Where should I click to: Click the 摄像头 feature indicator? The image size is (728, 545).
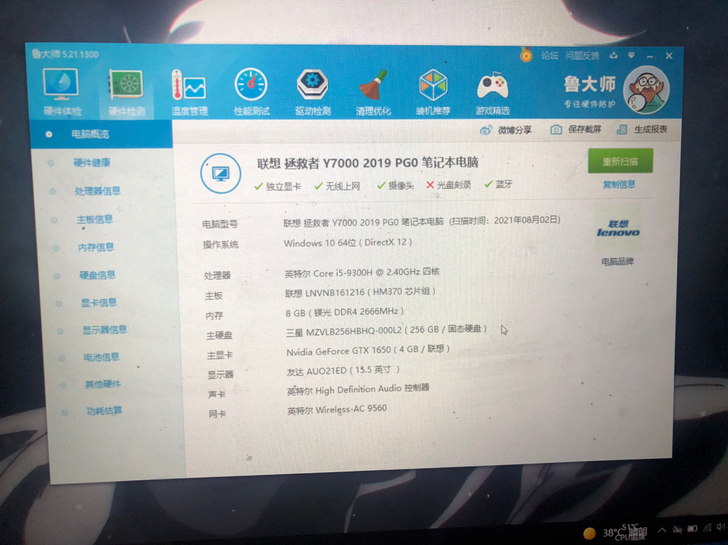coord(395,186)
